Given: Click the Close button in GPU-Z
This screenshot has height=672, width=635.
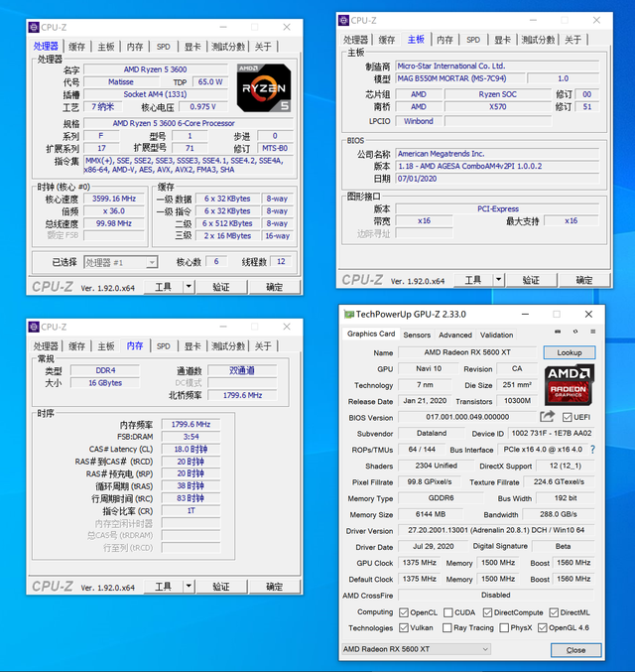Looking at the screenshot, I should [575, 650].
